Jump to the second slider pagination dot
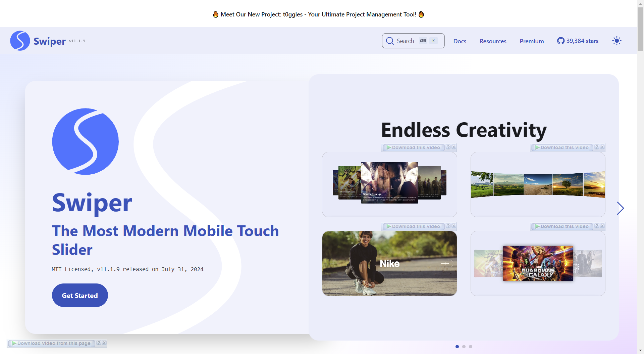 tap(464, 347)
